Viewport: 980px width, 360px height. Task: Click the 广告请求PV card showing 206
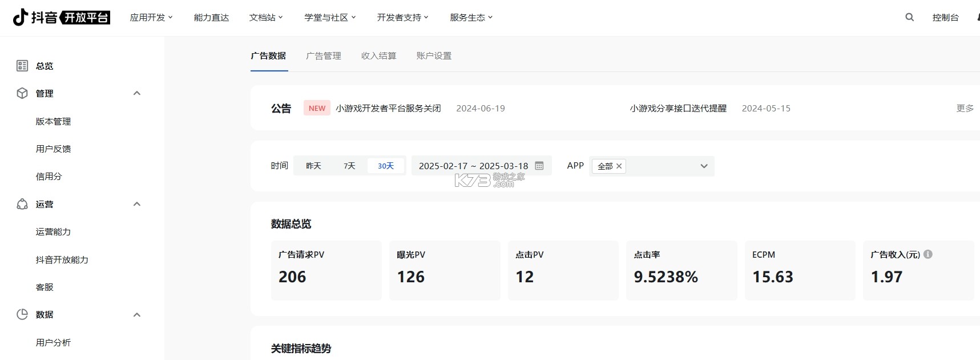pyautogui.click(x=326, y=270)
